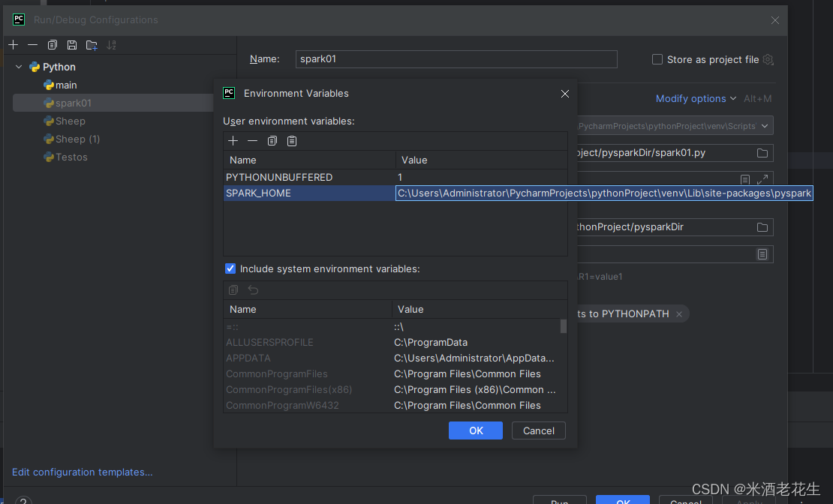Image resolution: width=833 pixels, height=504 pixels.
Task: Remove the Add source roots to PYTHONPATH option
Action: click(x=679, y=313)
